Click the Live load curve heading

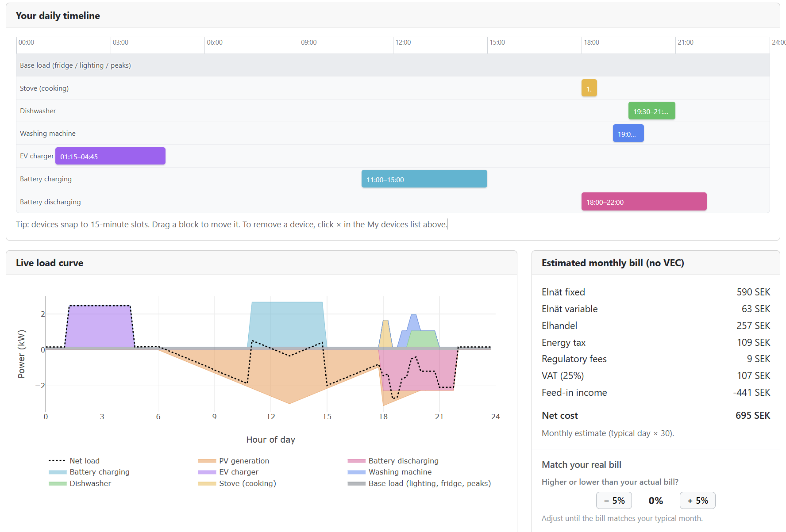50,263
